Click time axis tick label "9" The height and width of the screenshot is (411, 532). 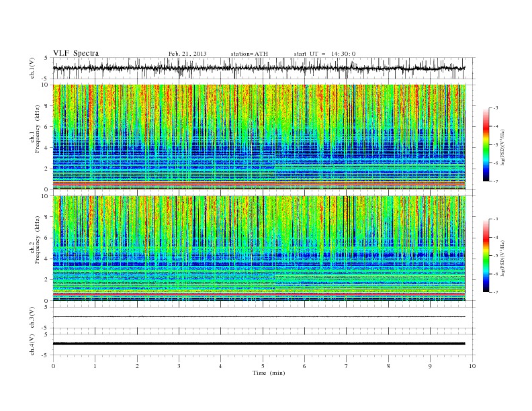pyautogui.click(x=430, y=366)
